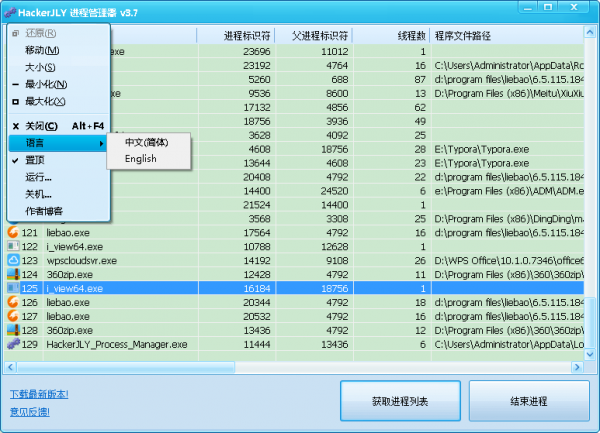Click the horizontal scrollbar left arrow
The width and height of the screenshot is (600, 433).
[10, 368]
